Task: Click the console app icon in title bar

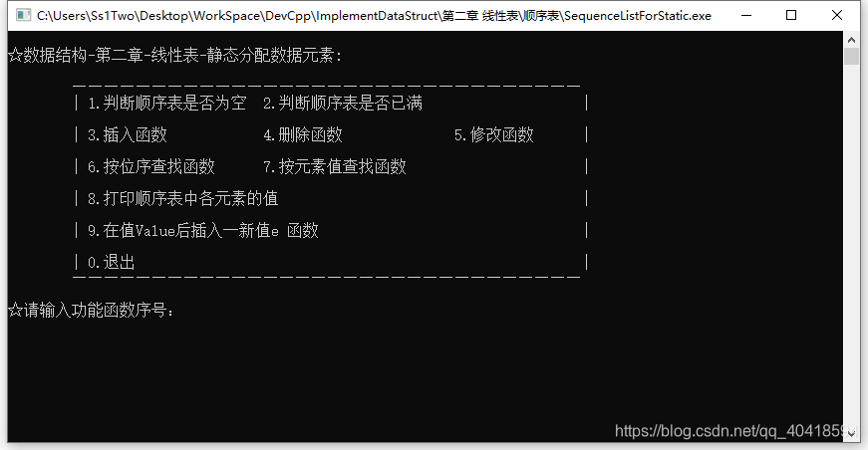Action: 23,15
